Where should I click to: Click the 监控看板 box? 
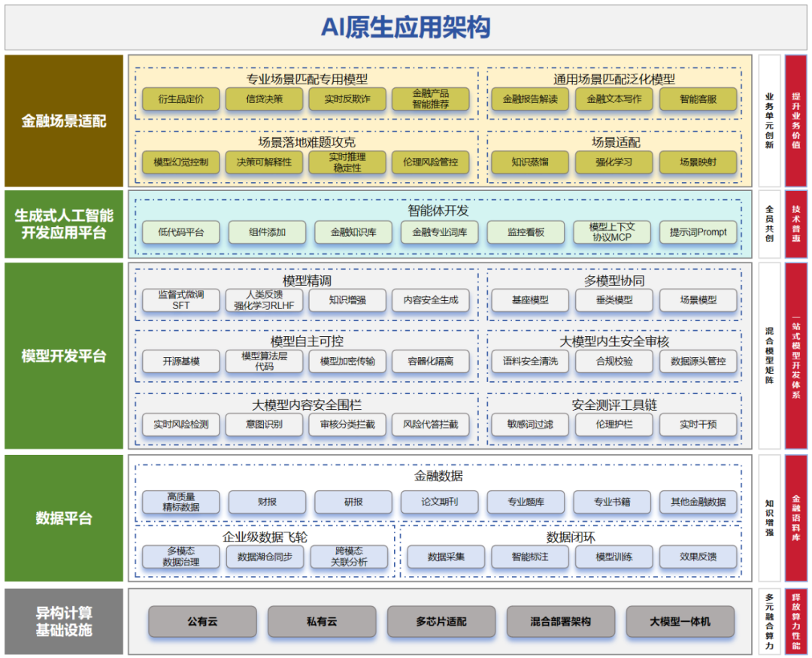click(526, 232)
